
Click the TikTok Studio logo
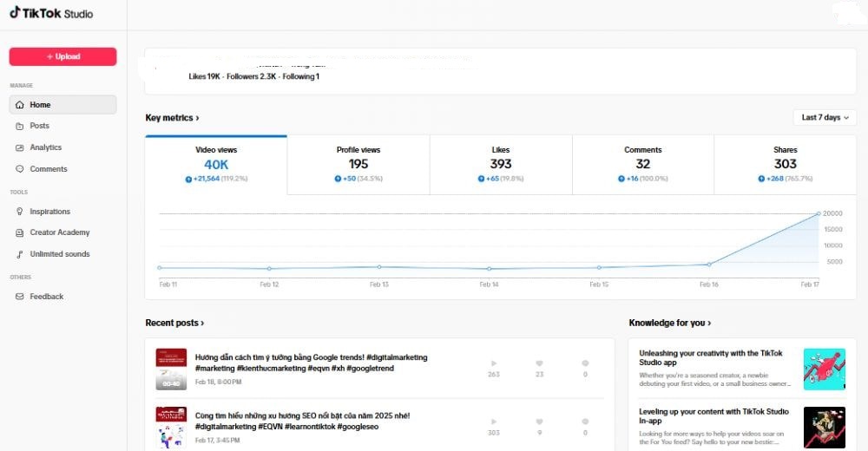(x=51, y=13)
